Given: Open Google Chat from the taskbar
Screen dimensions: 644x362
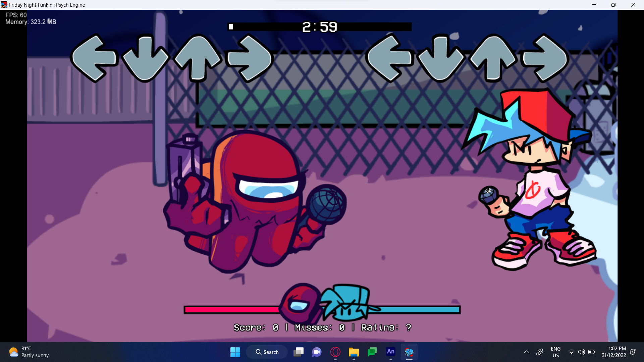Looking at the screenshot, I should coord(372,352).
